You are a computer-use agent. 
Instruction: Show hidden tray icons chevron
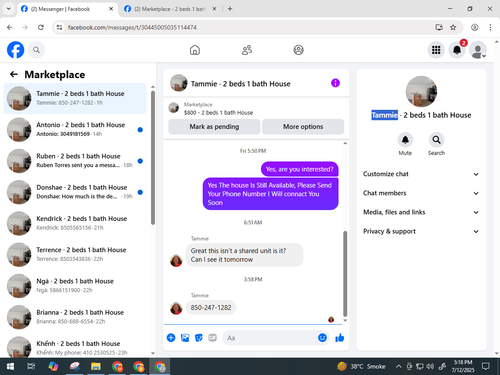tap(398, 367)
